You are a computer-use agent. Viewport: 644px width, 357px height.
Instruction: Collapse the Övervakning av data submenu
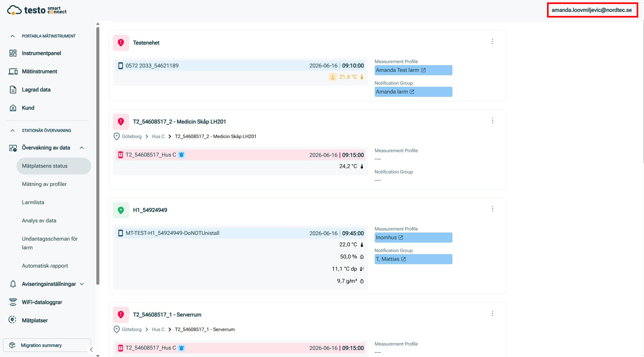coord(82,148)
